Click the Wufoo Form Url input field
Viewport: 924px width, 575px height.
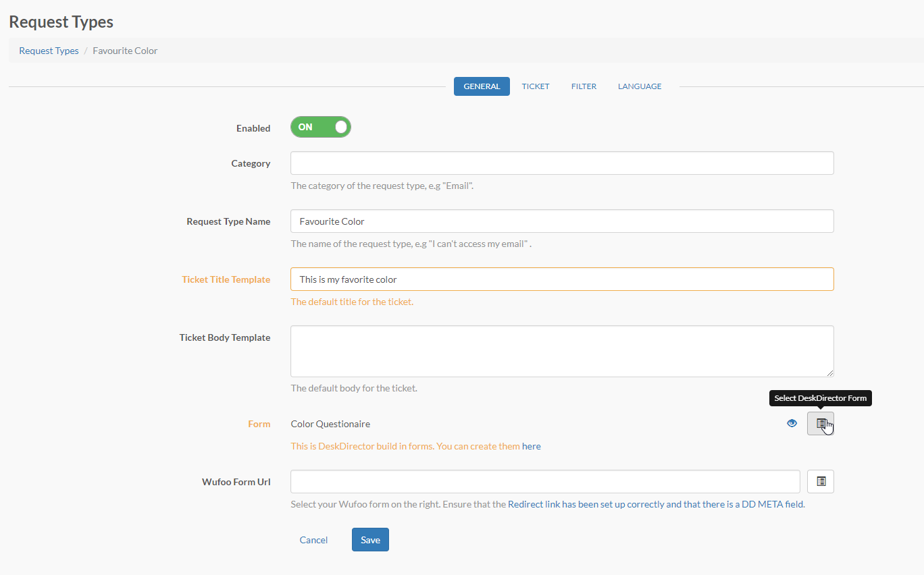(545, 482)
